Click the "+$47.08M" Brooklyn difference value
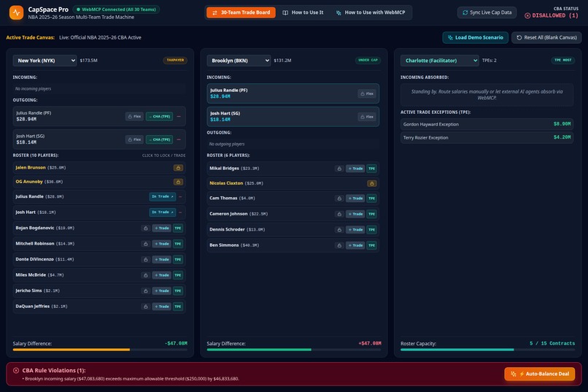 (370, 344)
